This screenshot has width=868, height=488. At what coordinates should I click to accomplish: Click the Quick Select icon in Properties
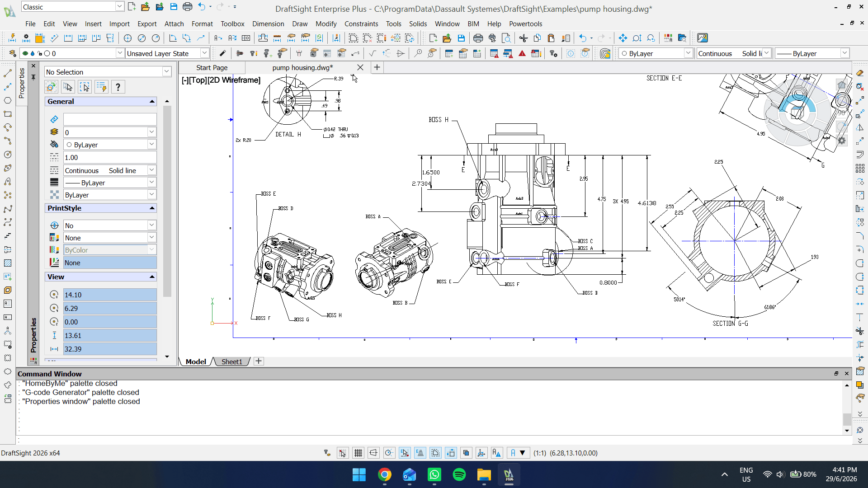(x=101, y=87)
